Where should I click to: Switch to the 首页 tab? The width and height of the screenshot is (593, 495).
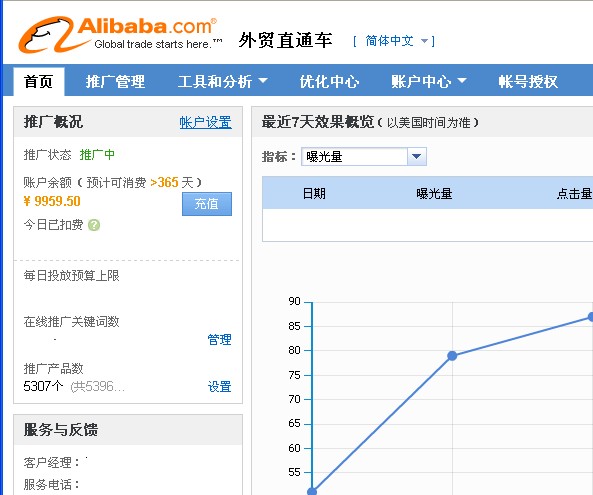pos(39,81)
